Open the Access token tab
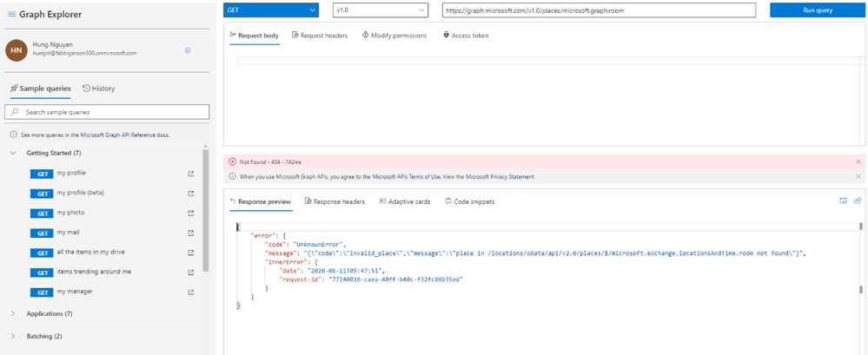868x355 pixels. [x=466, y=36]
